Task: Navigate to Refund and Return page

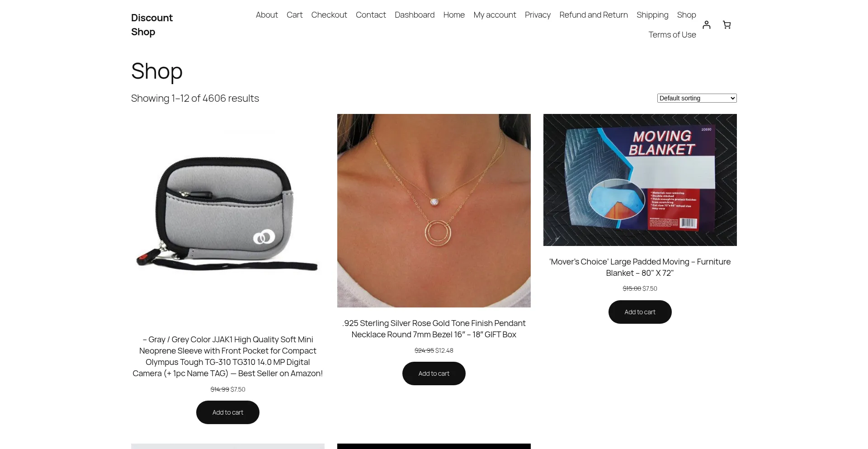Action: click(594, 15)
